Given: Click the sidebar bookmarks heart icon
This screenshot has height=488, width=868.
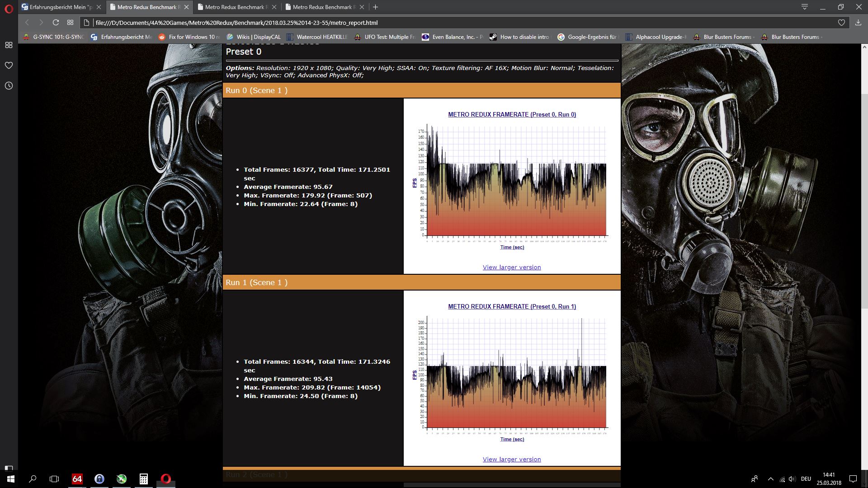Looking at the screenshot, I should click(9, 66).
